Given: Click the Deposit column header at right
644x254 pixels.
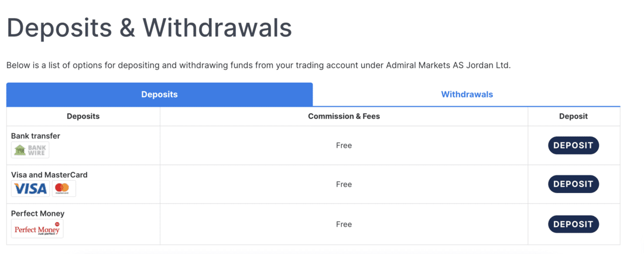Looking at the screenshot, I should [573, 117].
